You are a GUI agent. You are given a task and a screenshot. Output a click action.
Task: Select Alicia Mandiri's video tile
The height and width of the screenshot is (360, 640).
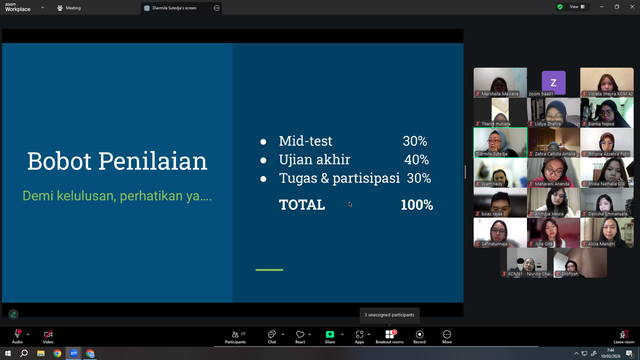[x=607, y=233]
